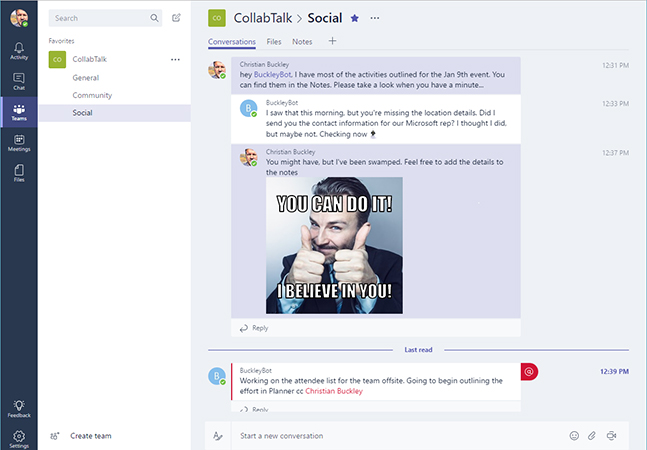
Task: Open the Community channel
Action: 92,95
